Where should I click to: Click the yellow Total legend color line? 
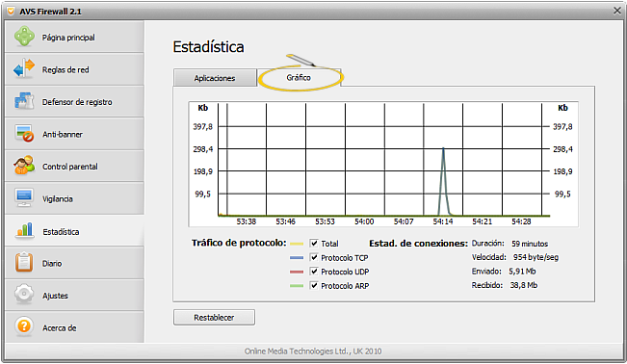(x=297, y=244)
